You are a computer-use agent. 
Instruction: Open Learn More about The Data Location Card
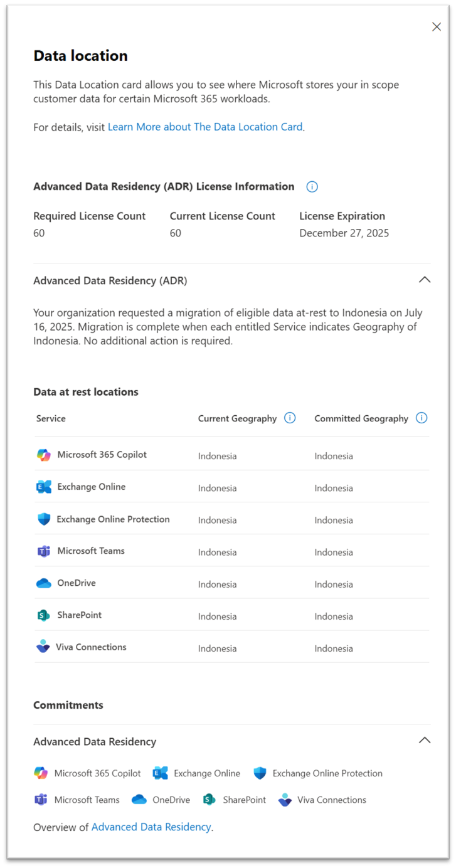point(205,127)
